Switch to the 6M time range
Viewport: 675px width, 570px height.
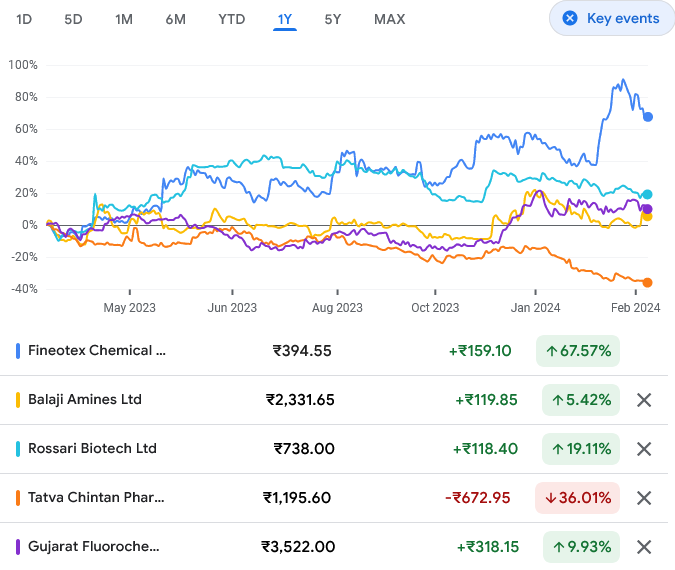pyautogui.click(x=176, y=19)
